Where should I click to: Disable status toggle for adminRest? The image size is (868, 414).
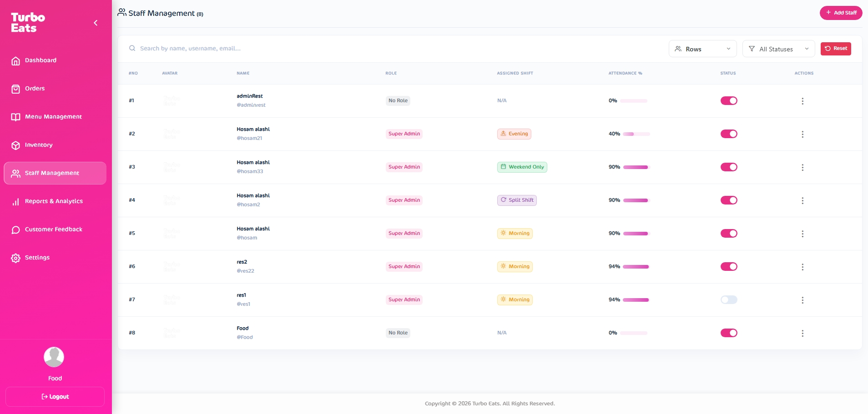click(x=729, y=101)
